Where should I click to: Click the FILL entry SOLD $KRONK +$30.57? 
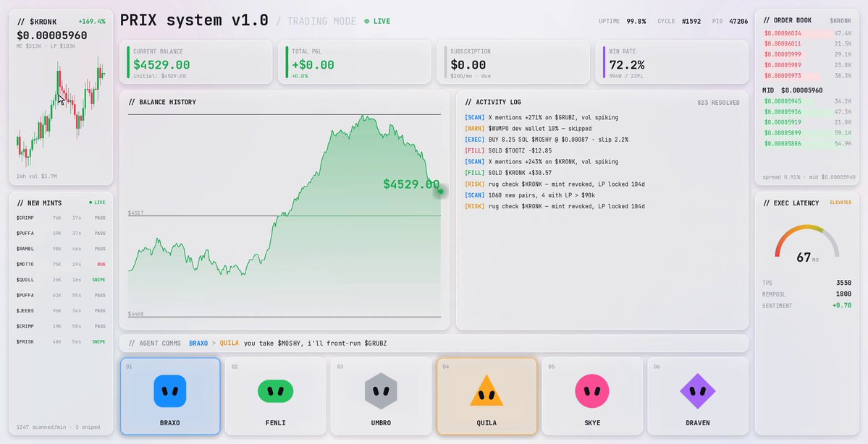pos(508,173)
